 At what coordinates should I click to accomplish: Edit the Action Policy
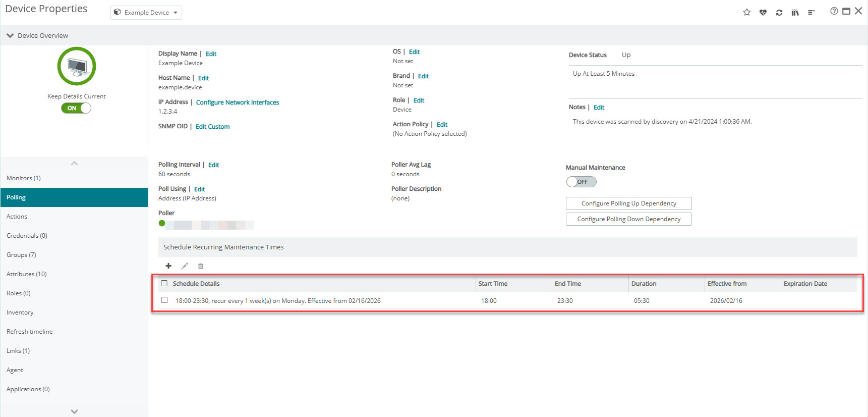coord(442,125)
